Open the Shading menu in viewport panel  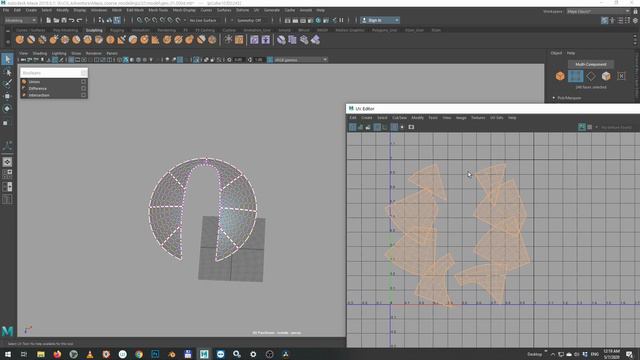pyautogui.click(x=40, y=53)
